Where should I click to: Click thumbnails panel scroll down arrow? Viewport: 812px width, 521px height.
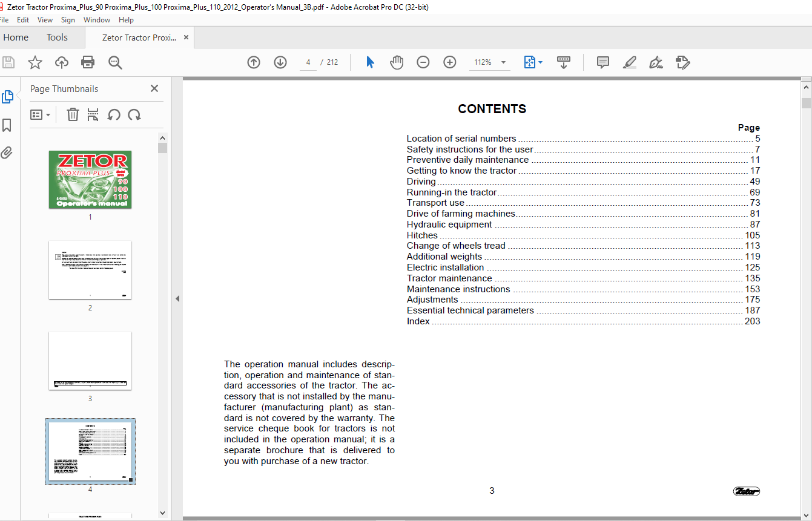click(x=162, y=513)
